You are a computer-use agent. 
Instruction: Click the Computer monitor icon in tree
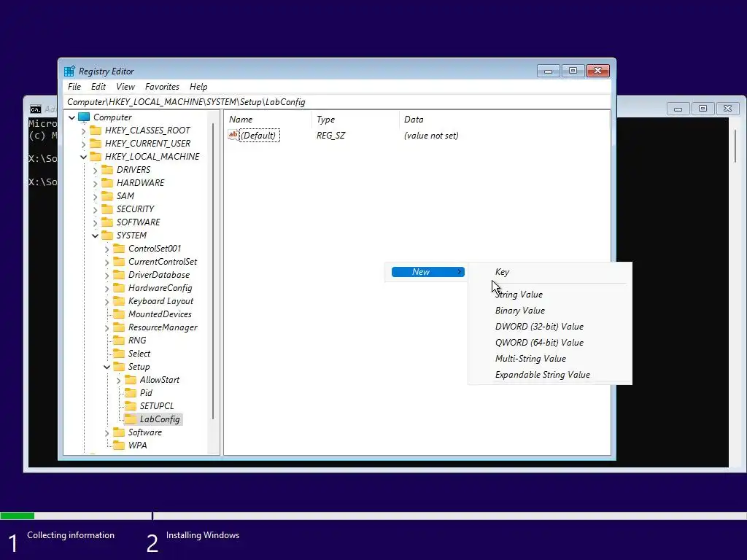[84, 117]
